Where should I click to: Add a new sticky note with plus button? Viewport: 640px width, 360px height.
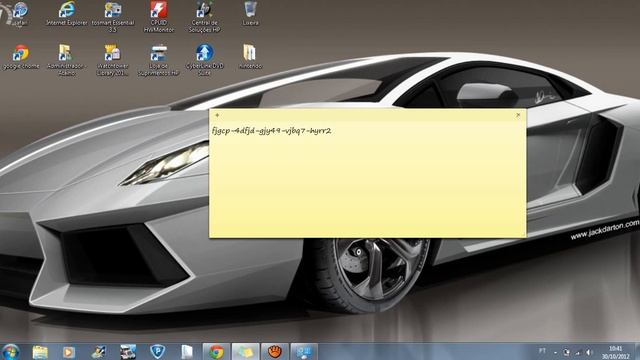click(x=217, y=115)
